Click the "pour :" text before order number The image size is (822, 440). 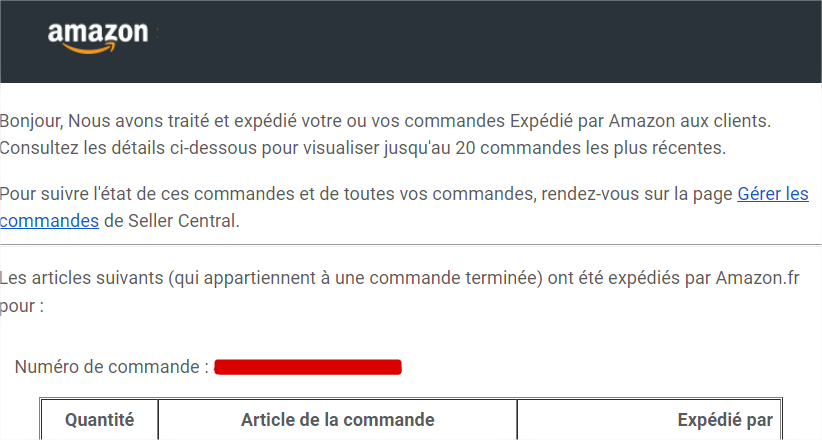pyautogui.click(x=22, y=305)
